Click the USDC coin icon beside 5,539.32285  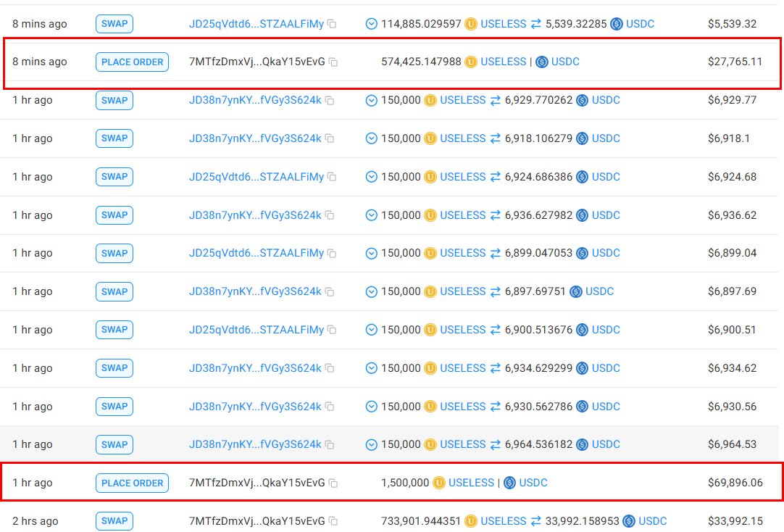coord(617,24)
